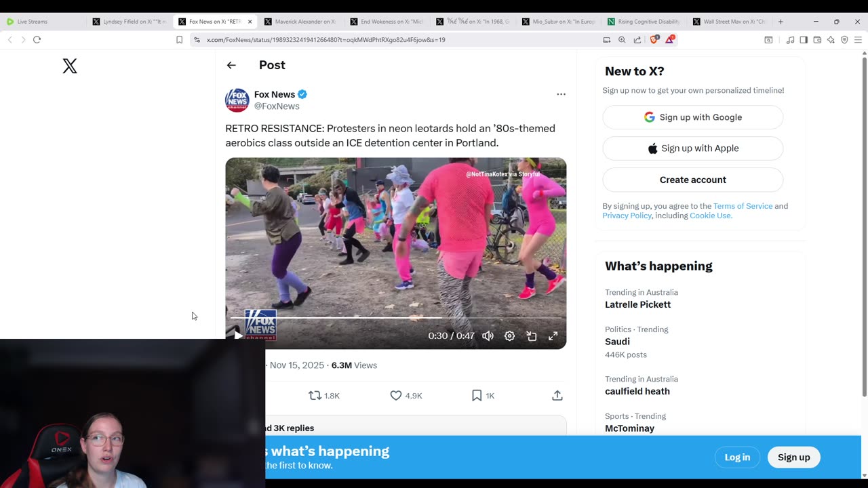Click the share page icon in address bar
Screen dimensions: 868x488
click(x=637, y=39)
